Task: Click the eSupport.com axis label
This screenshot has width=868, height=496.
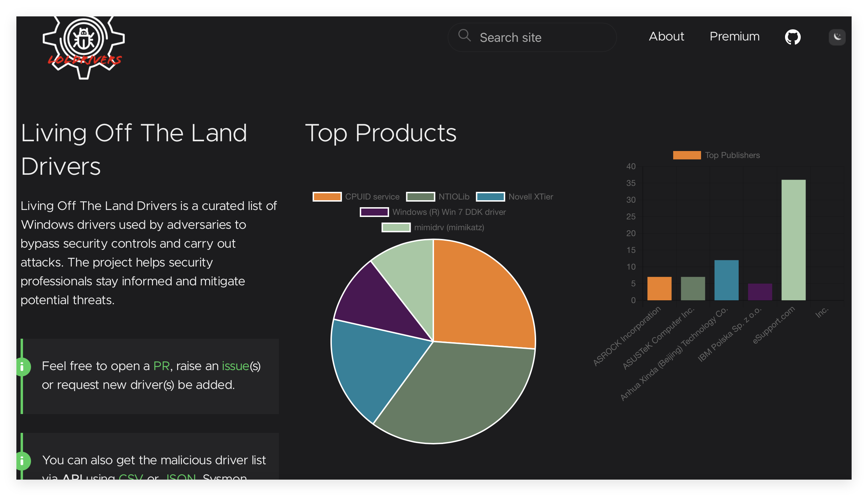Action: [x=774, y=325]
